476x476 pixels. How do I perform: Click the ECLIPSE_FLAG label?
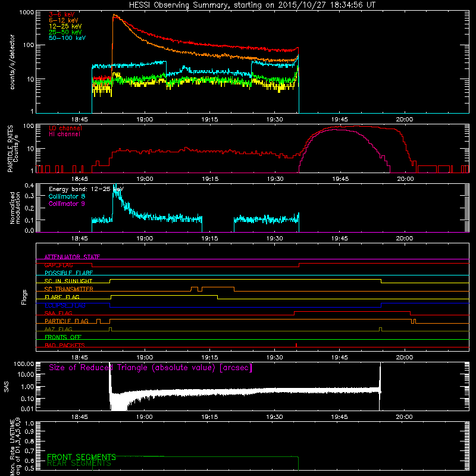(x=65, y=305)
